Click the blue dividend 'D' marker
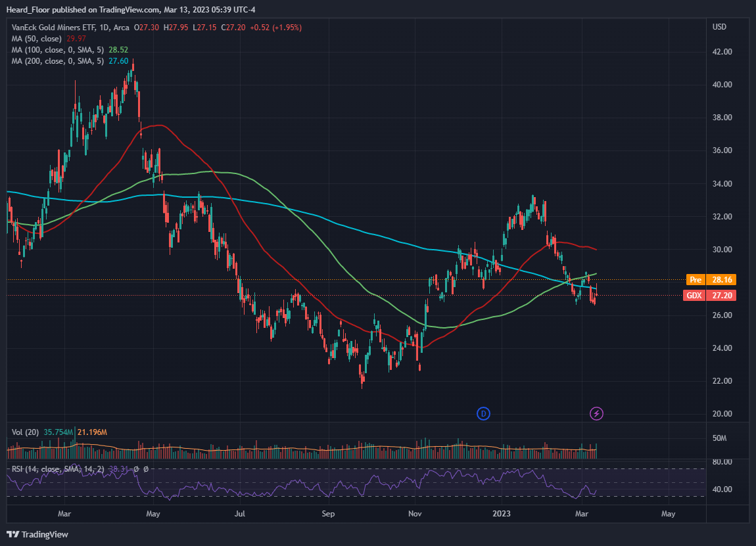This screenshot has height=546, width=756. pos(483,413)
